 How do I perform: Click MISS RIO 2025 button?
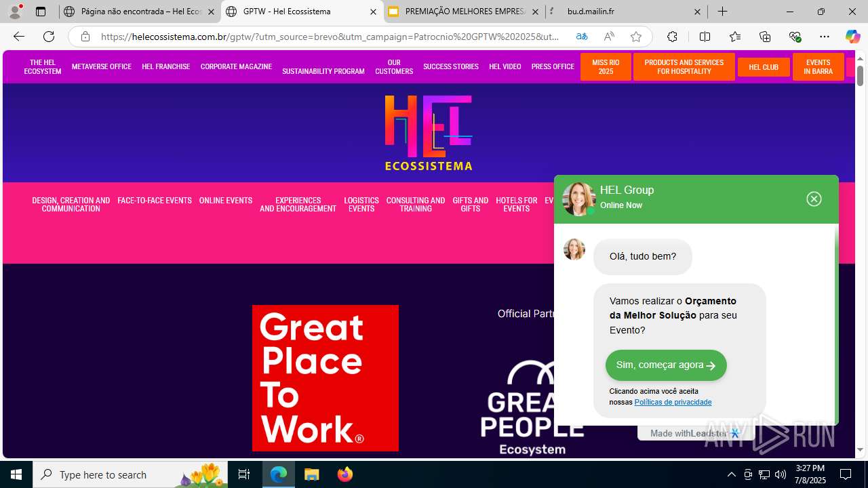pos(606,66)
